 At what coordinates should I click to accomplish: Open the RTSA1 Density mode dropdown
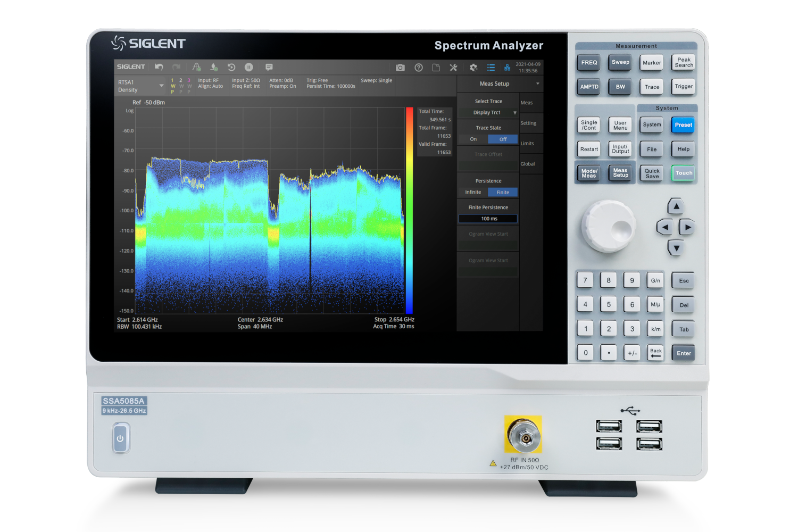pos(141,86)
